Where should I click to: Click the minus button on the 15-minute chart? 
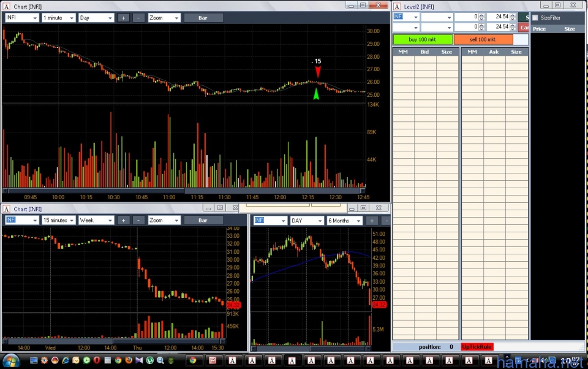139,220
